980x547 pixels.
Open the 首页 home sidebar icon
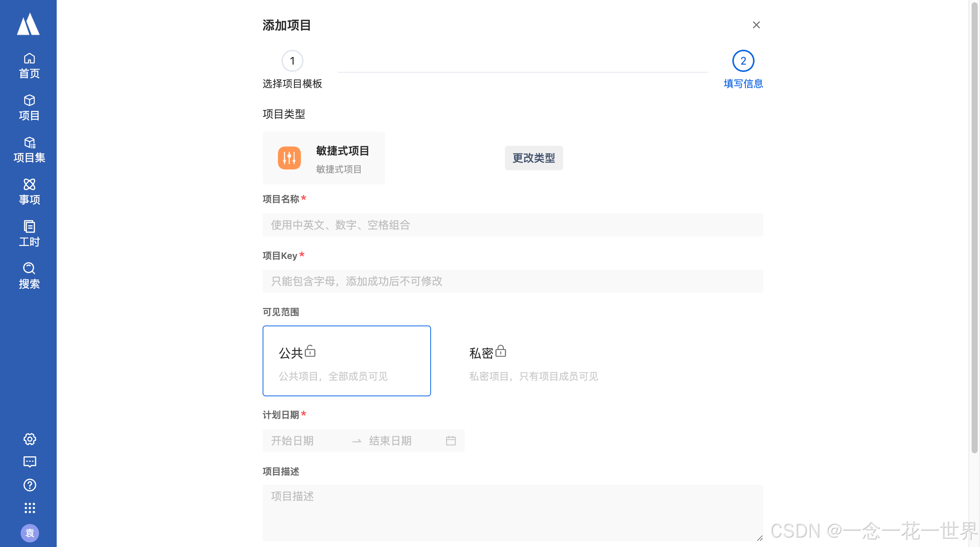point(29,65)
